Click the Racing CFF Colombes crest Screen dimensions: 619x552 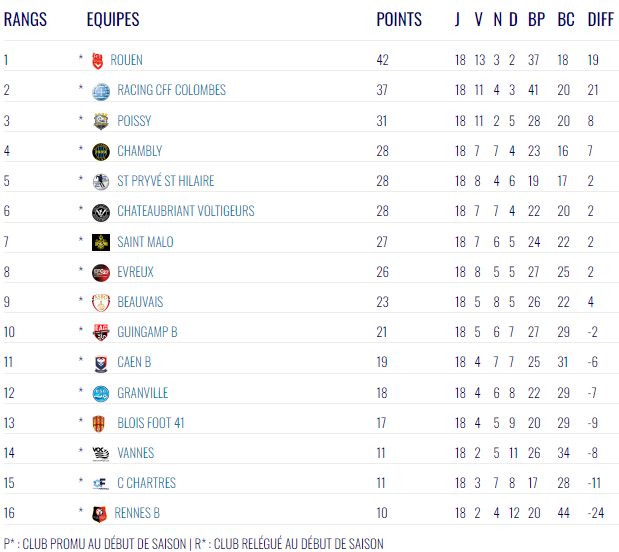click(x=100, y=91)
